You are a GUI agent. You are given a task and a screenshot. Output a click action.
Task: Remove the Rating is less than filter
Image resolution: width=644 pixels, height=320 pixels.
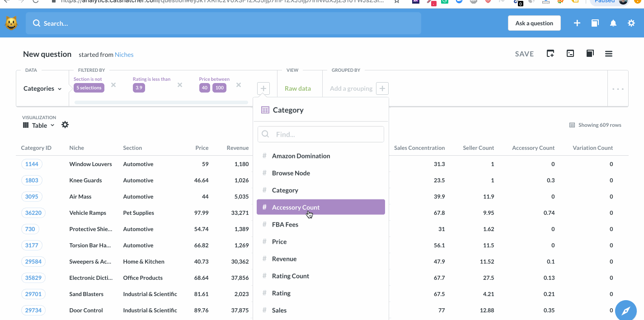[180, 85]
